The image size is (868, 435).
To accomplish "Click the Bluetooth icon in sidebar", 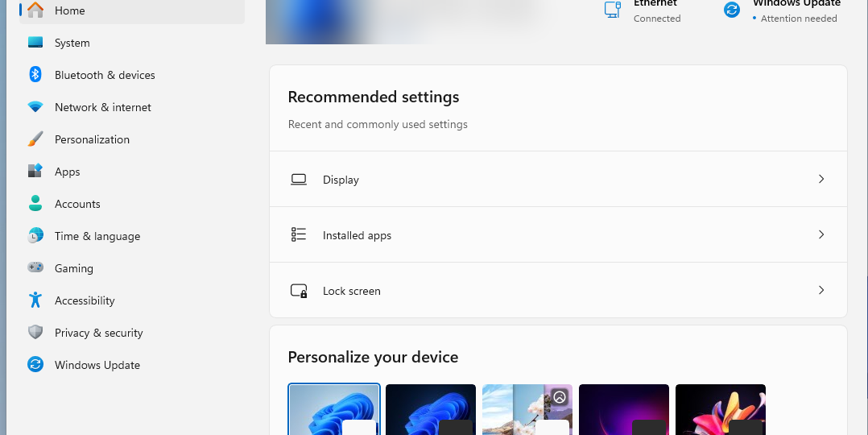I will [x=35, y=74].
